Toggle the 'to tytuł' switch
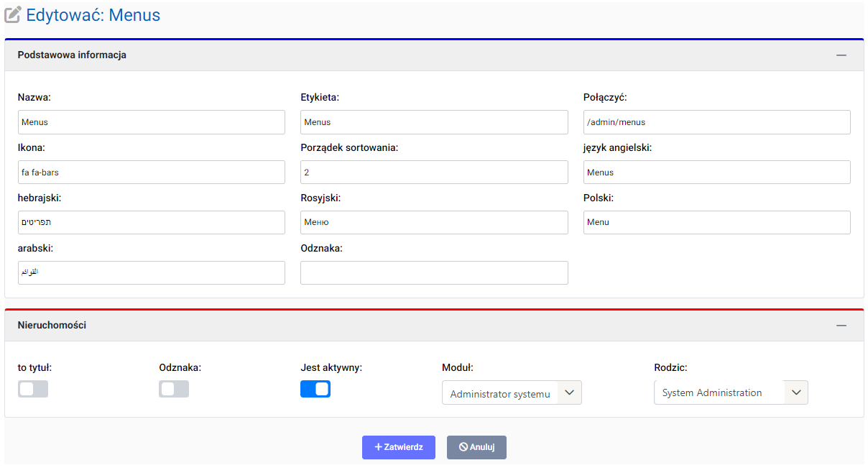868x473 pixels. pyautogui.click(x=33, y=389)
